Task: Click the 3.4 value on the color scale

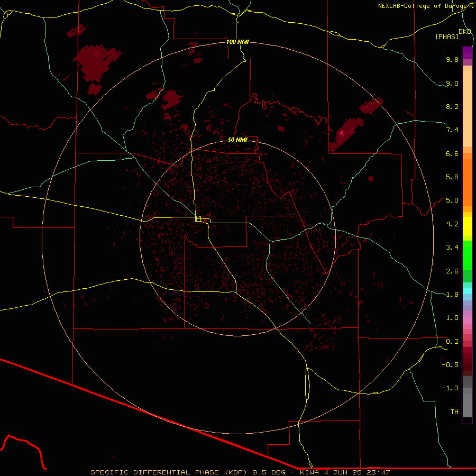Action: click(x=452, y=248)
